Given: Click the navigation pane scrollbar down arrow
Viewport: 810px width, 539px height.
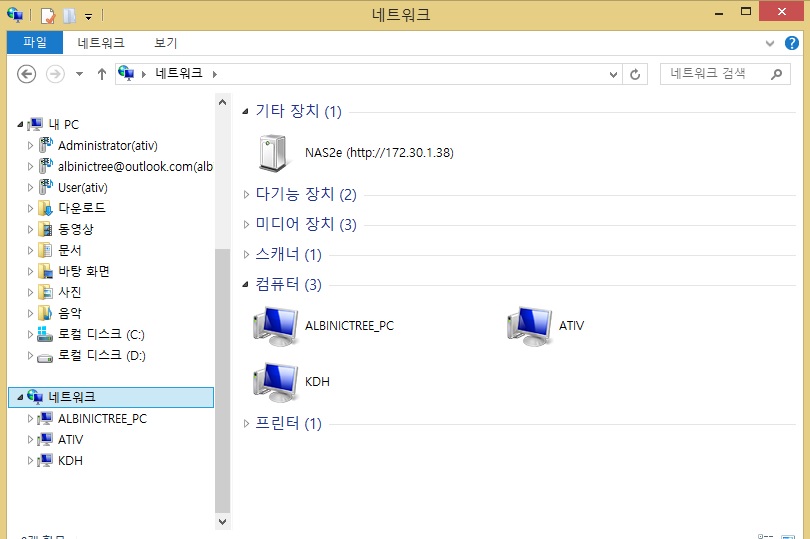Looking at the screenshot, I should (223, 521).
